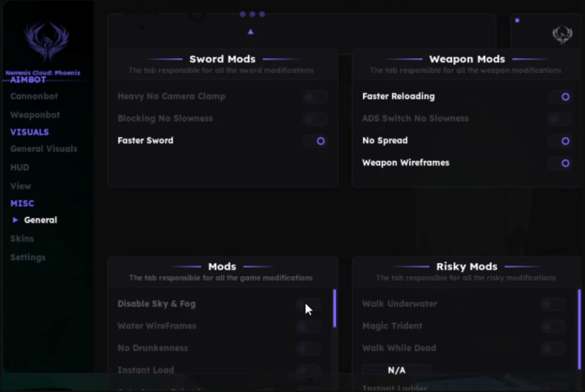The height and width of the screenshot is (392, 585).
Task: Open the Cannonbot page
Action: pyautogui.click(x=34, y=96)
